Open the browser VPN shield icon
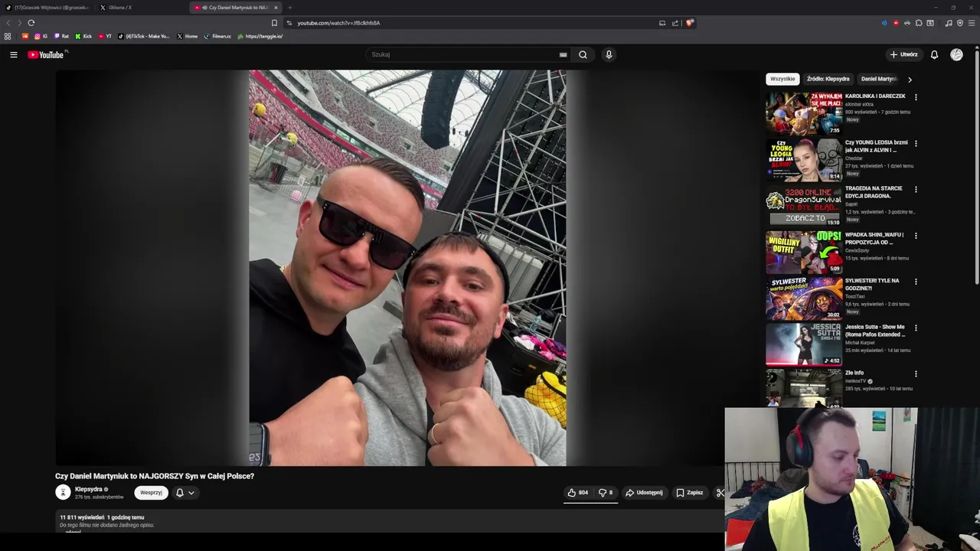 [x=960, y=23]
